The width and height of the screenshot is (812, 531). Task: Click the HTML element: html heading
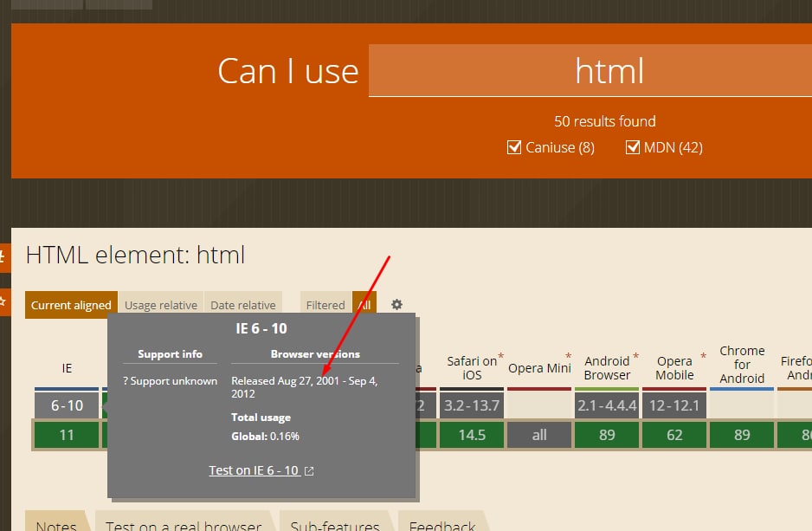pyautogui.click(x=135, y=255)
